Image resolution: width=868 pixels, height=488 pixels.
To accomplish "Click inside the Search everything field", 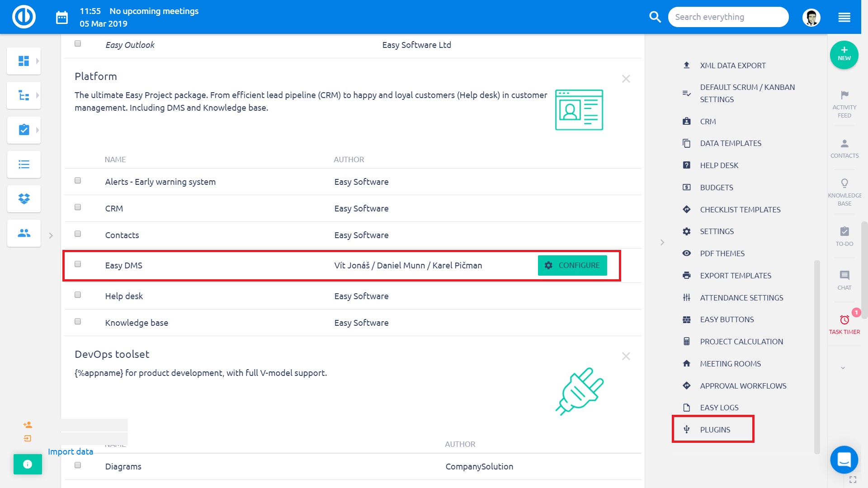I will 728,17.
